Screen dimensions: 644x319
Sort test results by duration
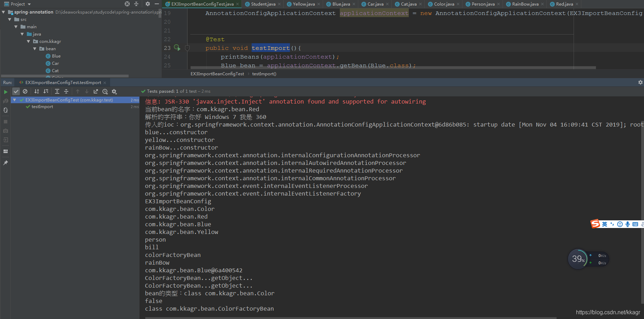[46, 91]
